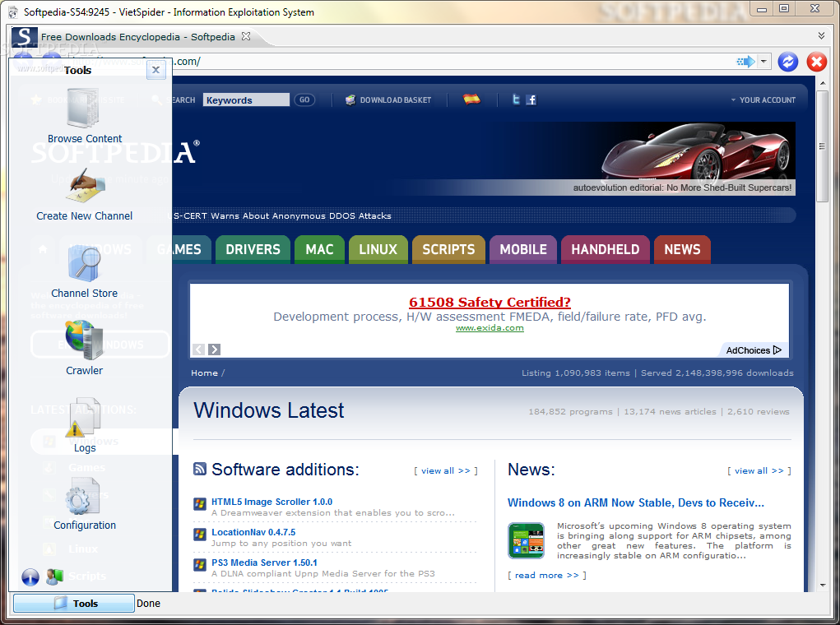Open Windows 8 on ARM news headline

[x=636, y=503]
